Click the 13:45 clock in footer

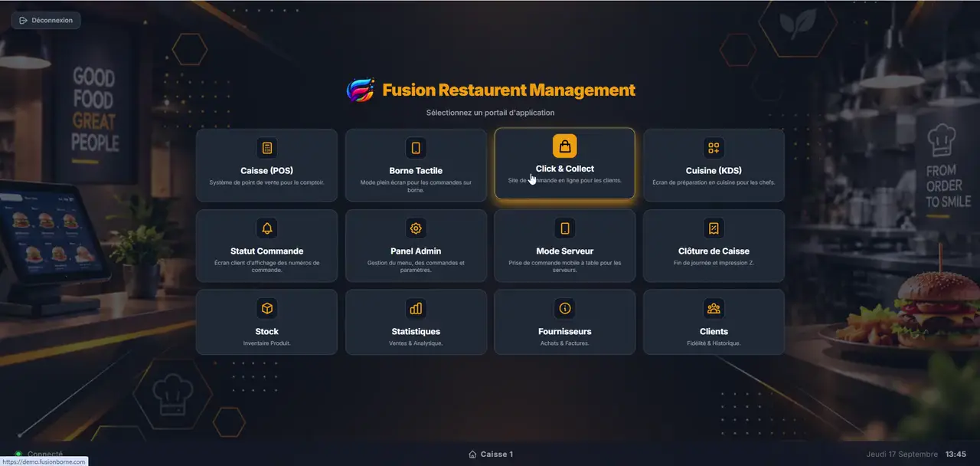tap(955, 455)
